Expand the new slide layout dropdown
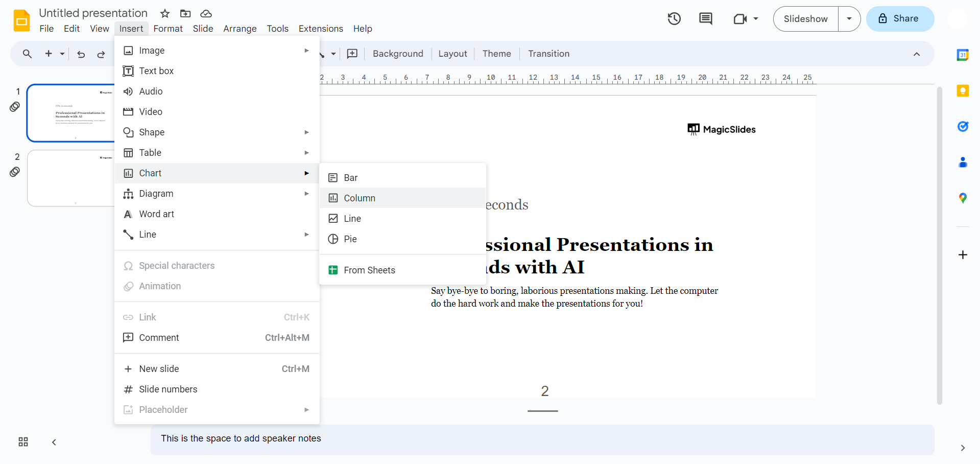Screen dimensions: 980x464 62,54
